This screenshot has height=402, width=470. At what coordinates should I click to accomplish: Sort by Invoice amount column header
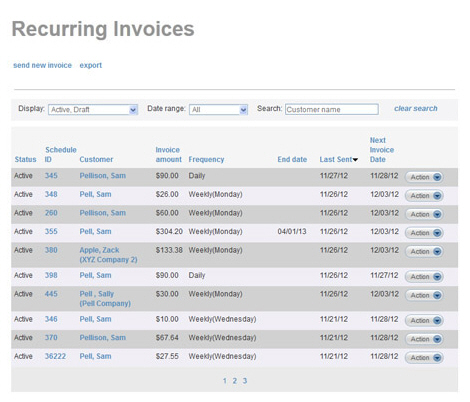pos(169,155)
